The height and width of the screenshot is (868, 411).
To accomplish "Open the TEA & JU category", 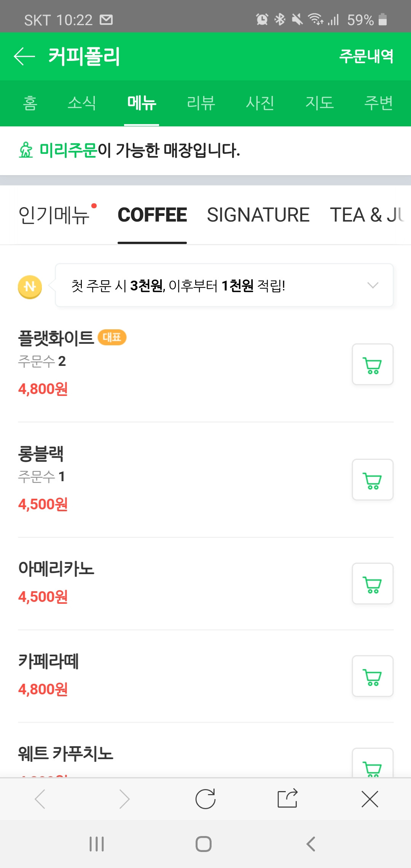I will 367,215.
